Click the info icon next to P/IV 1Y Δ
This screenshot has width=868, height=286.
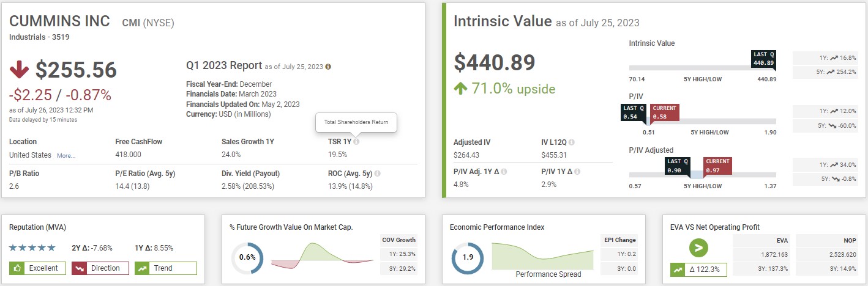tap(578, 172)
